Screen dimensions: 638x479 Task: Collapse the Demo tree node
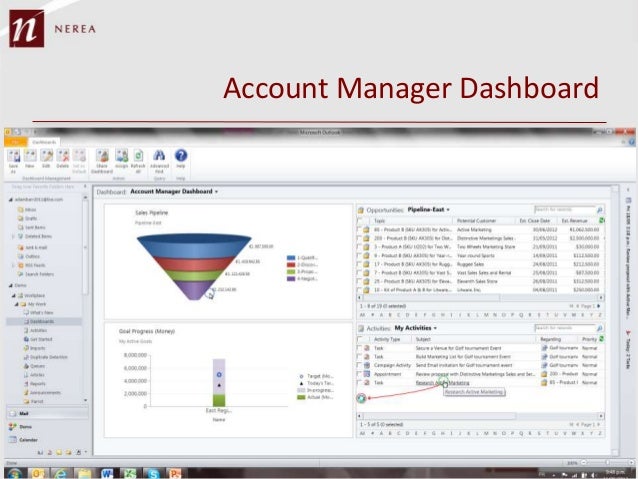click(x=11, y=286)
